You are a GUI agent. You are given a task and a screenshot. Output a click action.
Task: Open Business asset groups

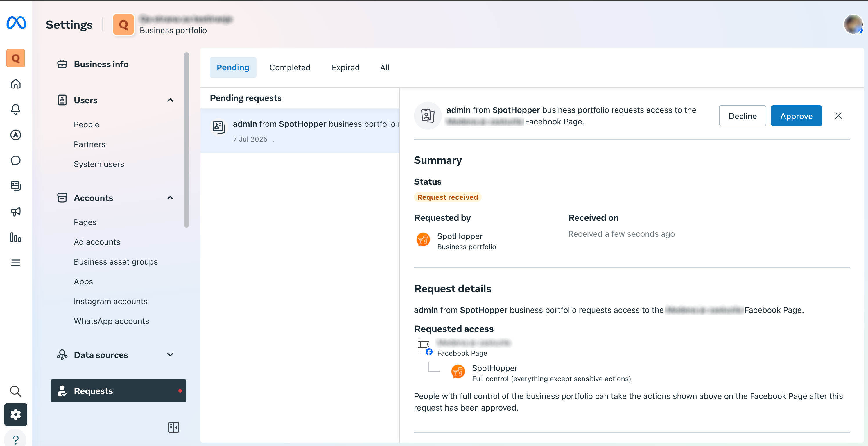(x=116, y=262)
